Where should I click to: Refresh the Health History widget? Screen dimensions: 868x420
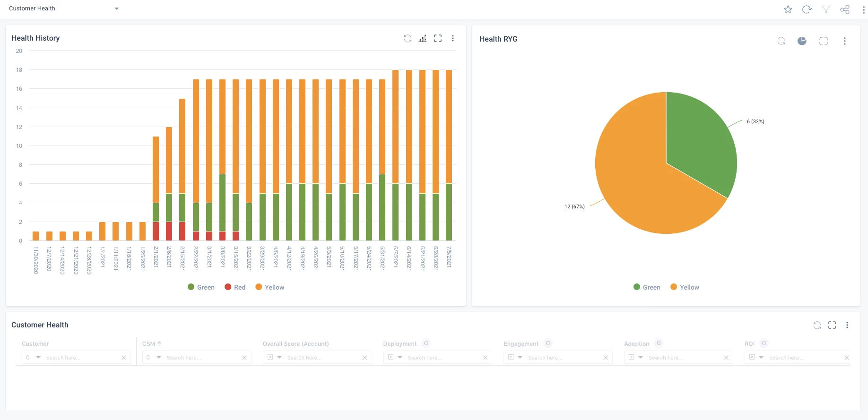(x=408, y=39)
